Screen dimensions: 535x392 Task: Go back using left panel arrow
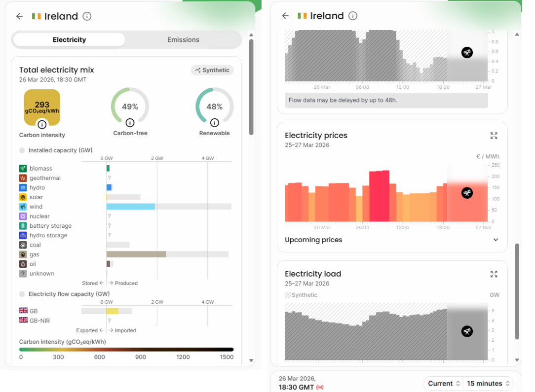[19, 16]
